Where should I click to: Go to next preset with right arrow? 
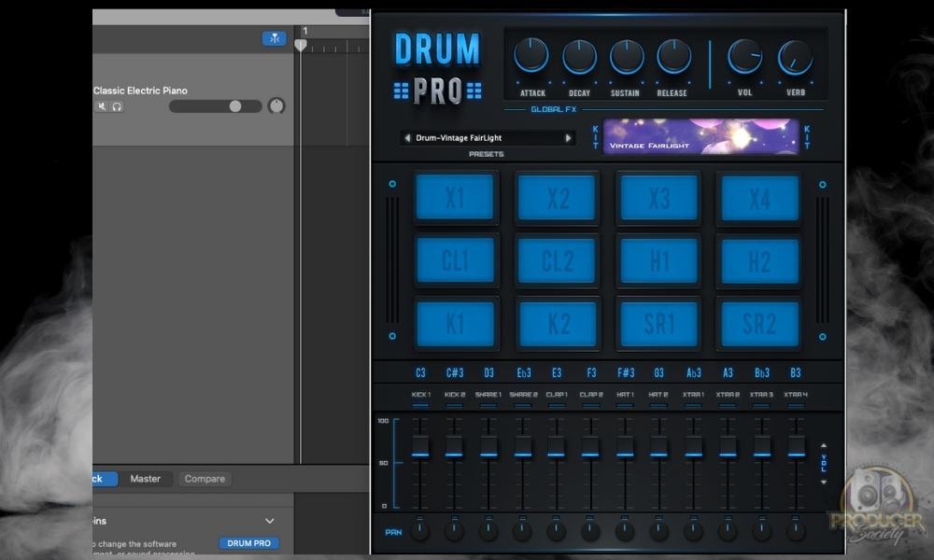tap(568, 138)
